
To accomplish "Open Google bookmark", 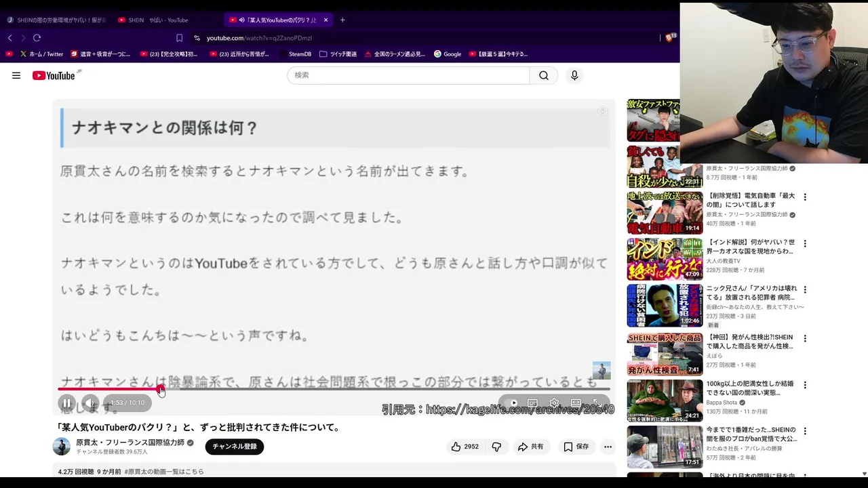I will pyautogui.click(x=448, y=54).
